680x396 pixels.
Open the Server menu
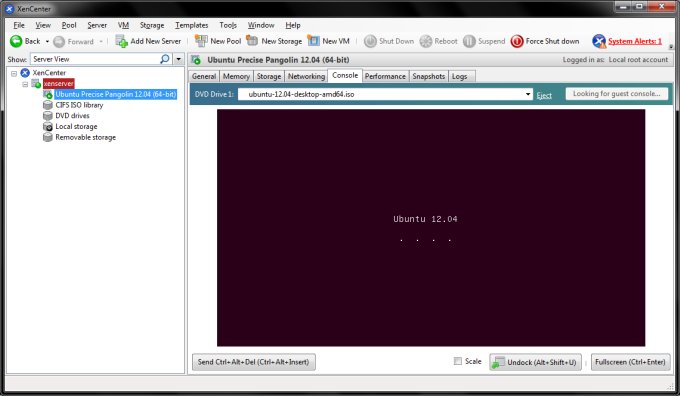97,25
